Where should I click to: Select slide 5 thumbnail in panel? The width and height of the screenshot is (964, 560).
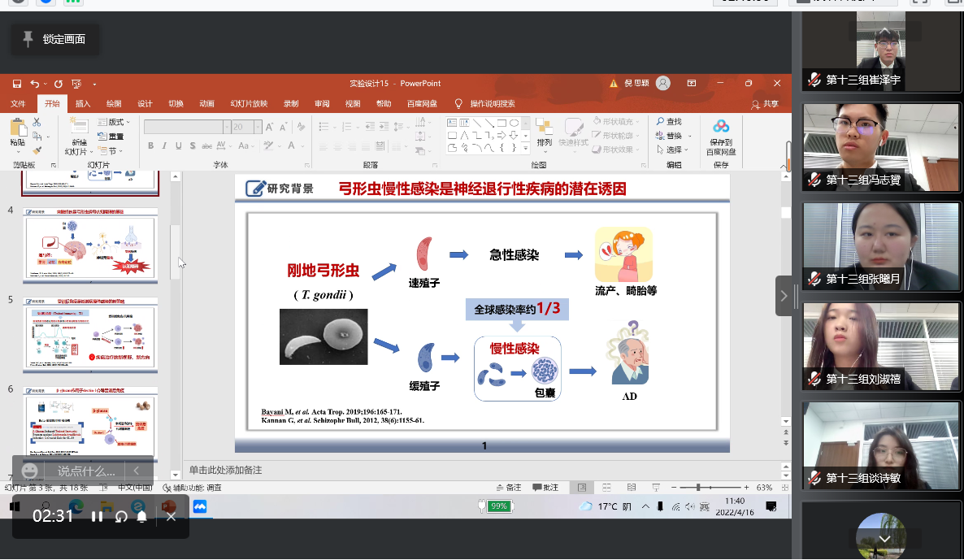[90, 335]
